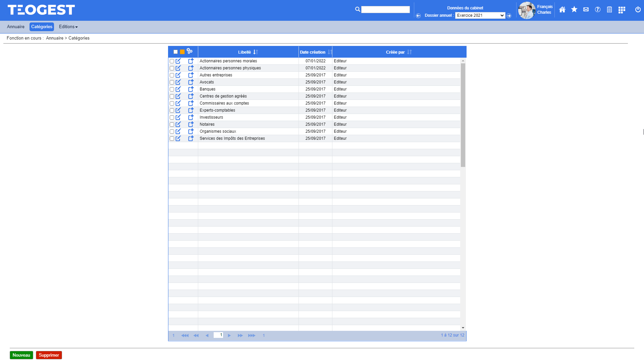Select the Catégories tab
Screen dimensions: 644x362
[41, 26]
